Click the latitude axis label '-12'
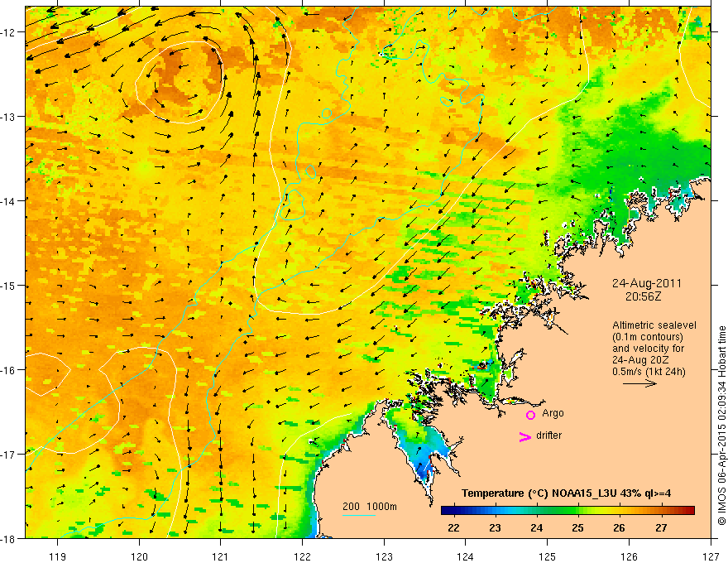 coord(9,32)
